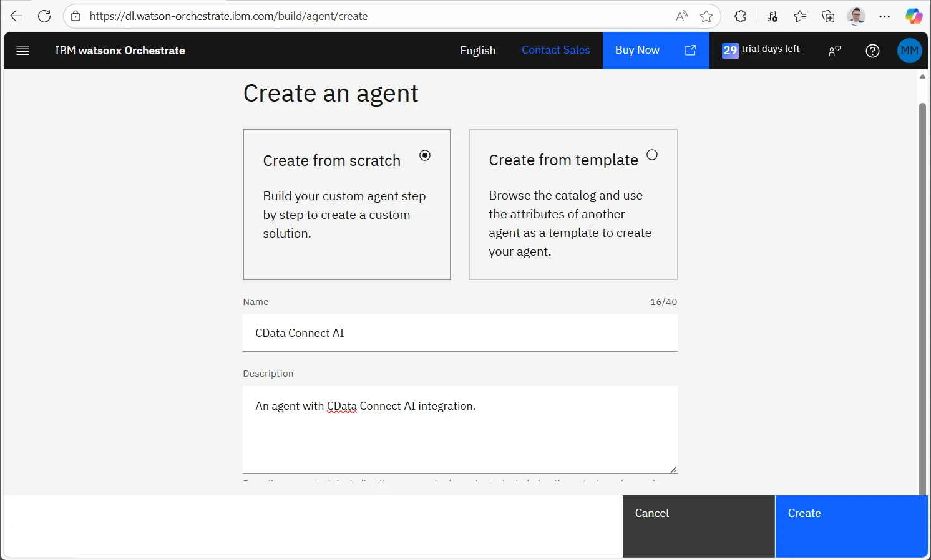
Task: Open the hamburger navigation menu
Action: 23,51
